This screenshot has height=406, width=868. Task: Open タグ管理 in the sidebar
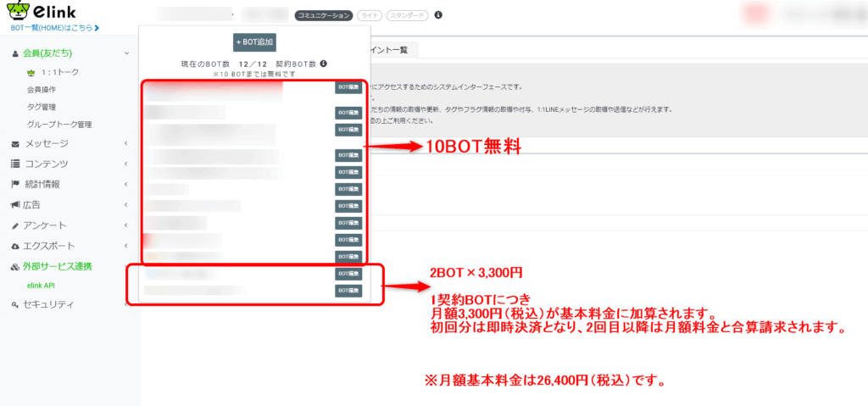(42, 107)
